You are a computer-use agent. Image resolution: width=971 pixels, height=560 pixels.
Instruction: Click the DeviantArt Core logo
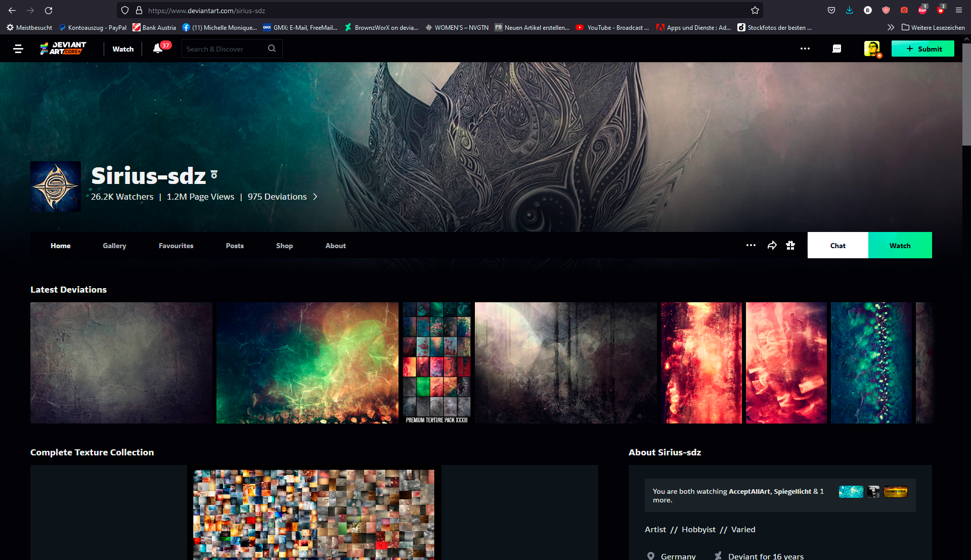63,49
